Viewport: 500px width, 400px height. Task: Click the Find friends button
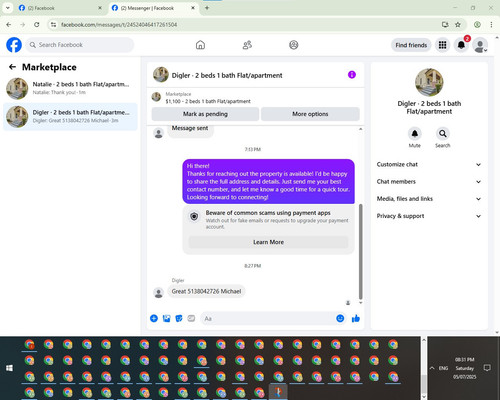tap(411, 45)
